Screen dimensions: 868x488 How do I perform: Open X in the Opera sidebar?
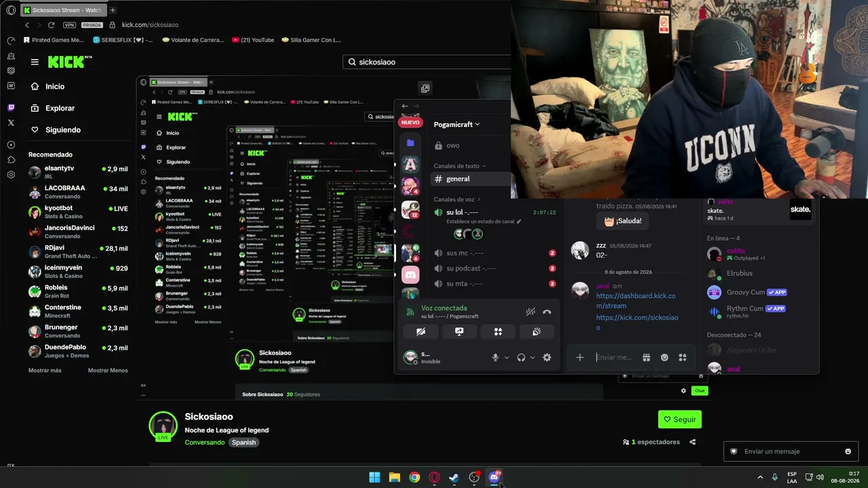click(11, 123)
